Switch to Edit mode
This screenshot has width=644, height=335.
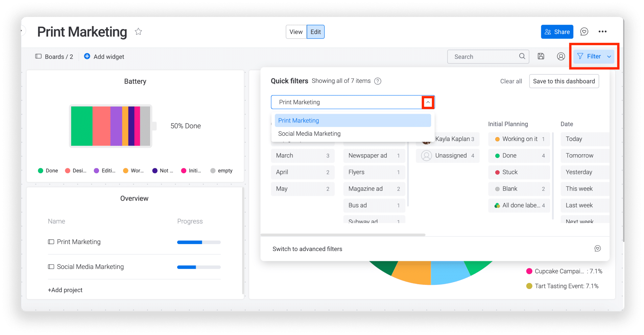click(315, 32)
